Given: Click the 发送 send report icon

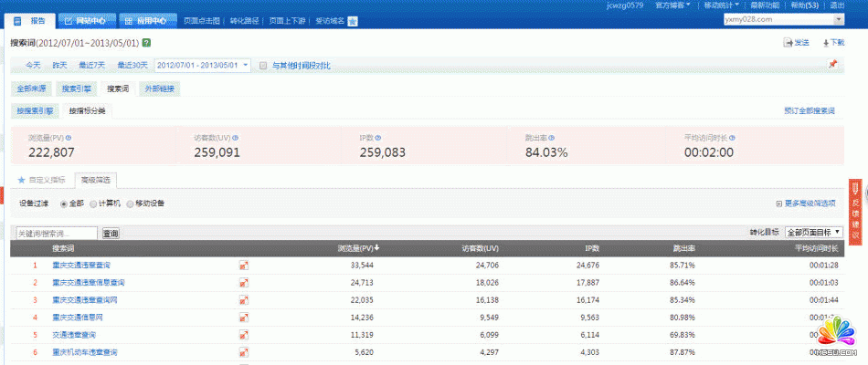Looking at the screenshot, I should pyautogui.click(x=789, y=43).
